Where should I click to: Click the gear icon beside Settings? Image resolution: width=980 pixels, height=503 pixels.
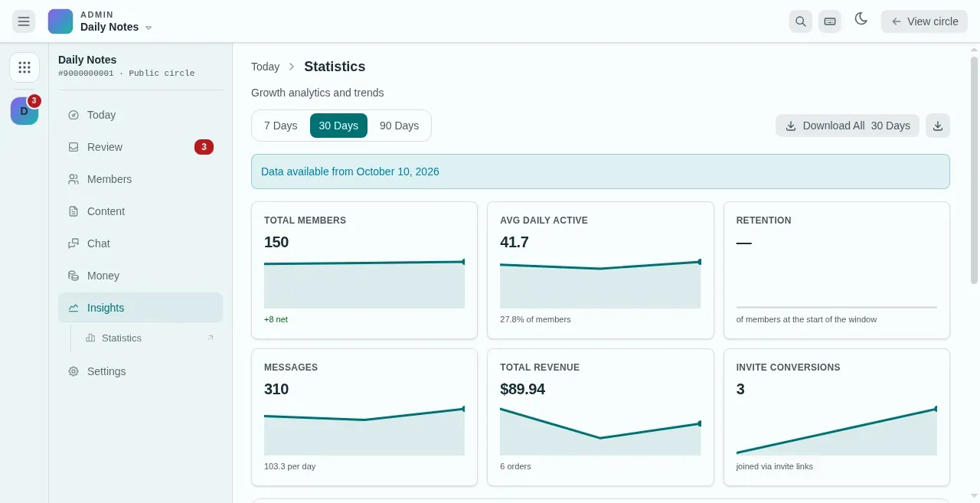tap(73, 371)
